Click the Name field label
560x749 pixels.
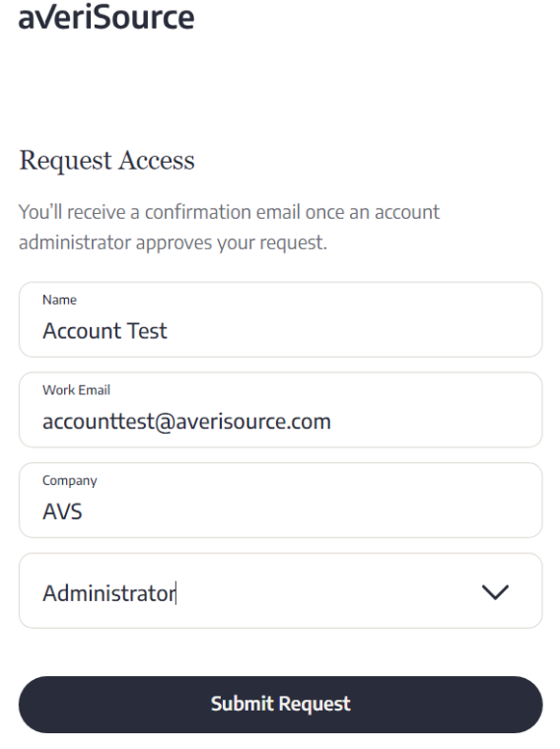[59, 300]
